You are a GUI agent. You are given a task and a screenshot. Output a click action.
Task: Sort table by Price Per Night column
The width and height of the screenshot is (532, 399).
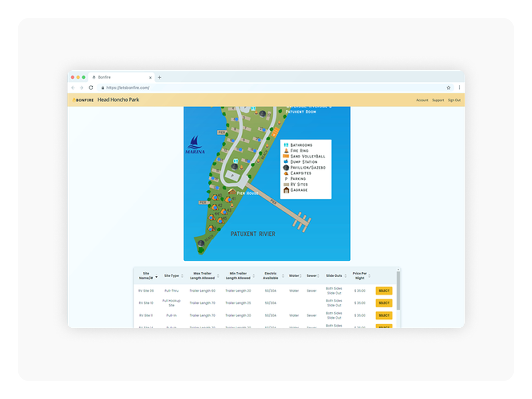point(369,276)
